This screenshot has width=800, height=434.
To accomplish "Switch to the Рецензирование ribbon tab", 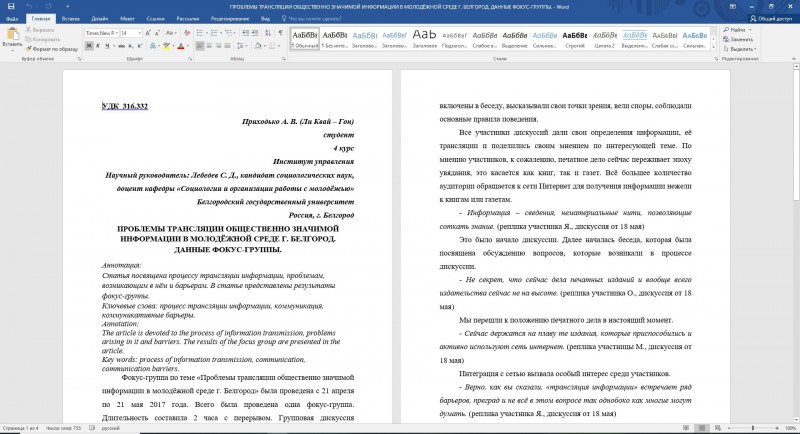I will (x=230, y=19).
